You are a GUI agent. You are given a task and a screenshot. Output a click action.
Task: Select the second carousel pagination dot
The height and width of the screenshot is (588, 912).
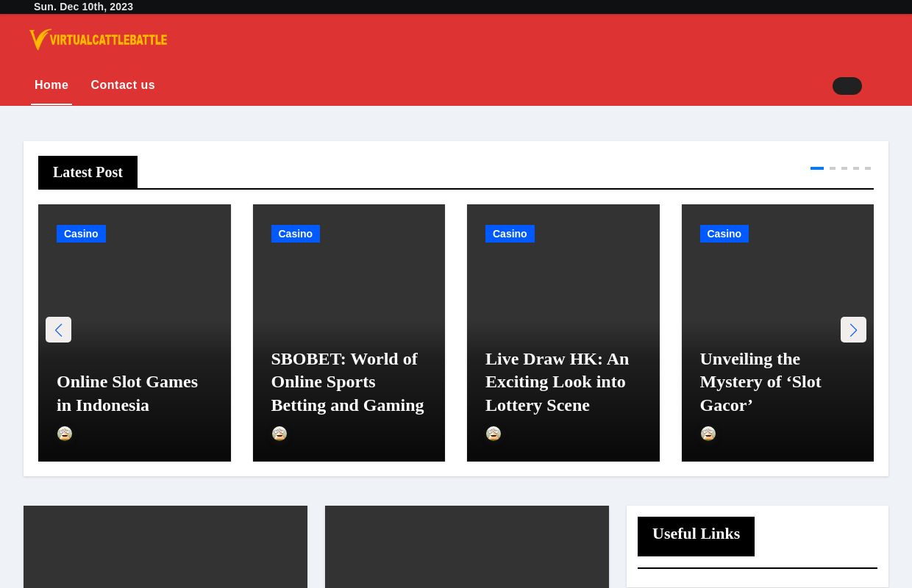click(833, 168)
